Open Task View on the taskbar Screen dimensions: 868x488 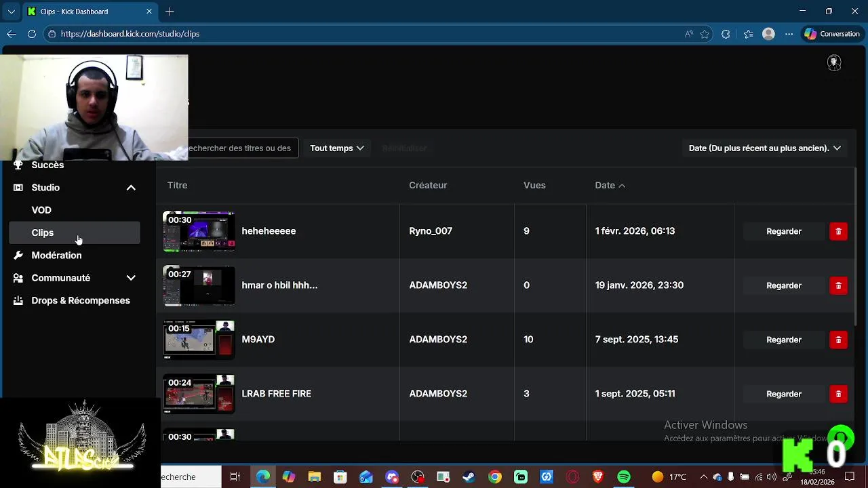click(235, 477)
